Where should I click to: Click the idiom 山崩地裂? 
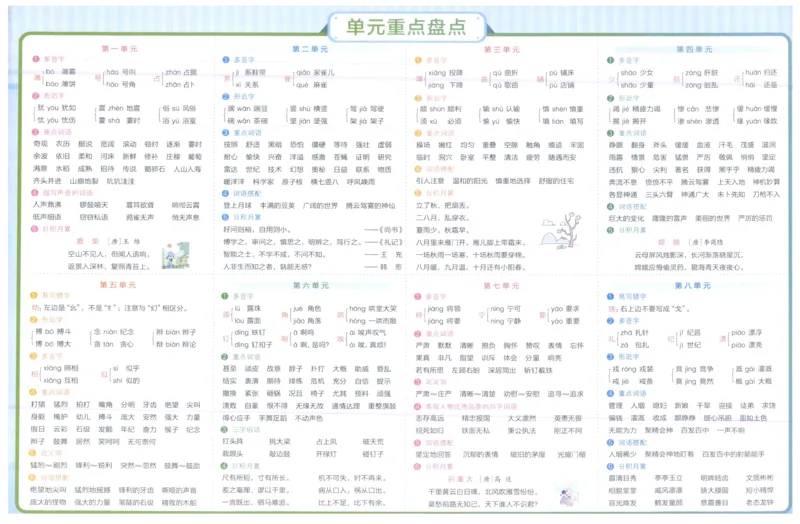84,181
